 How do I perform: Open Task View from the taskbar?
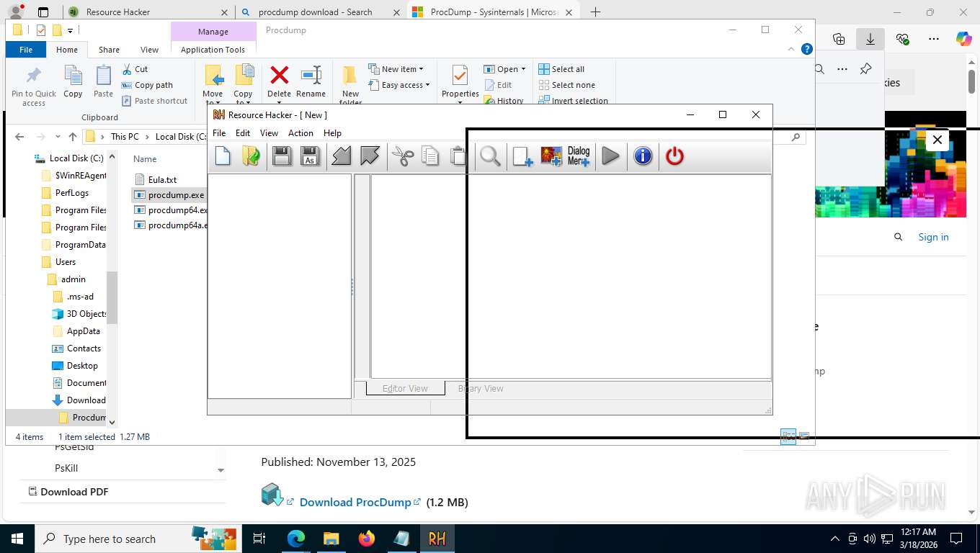(x=259, y=539)
